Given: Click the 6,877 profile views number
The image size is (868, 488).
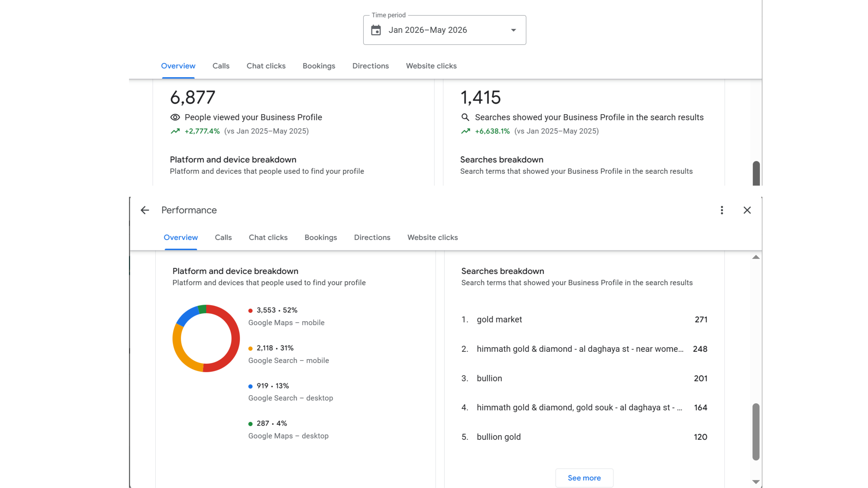Looking at the screenshot, I should tap(192, 98).
